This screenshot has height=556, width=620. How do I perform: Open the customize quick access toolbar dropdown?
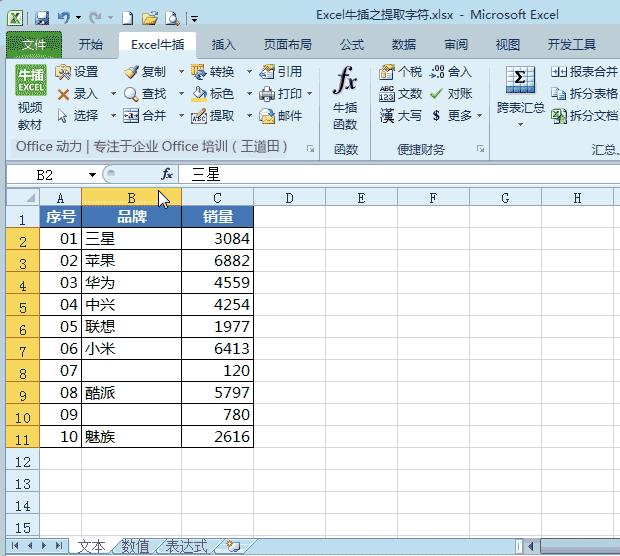[194, 19]
